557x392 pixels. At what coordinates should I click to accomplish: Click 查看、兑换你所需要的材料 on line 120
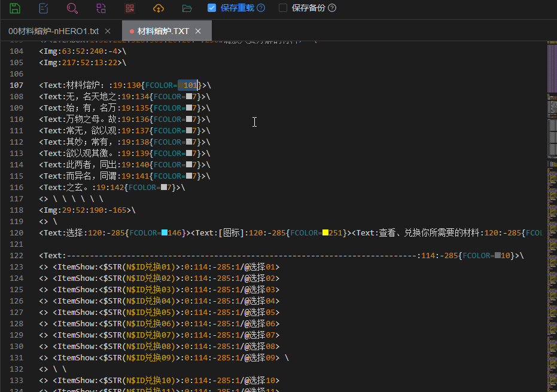coord(430,232)
